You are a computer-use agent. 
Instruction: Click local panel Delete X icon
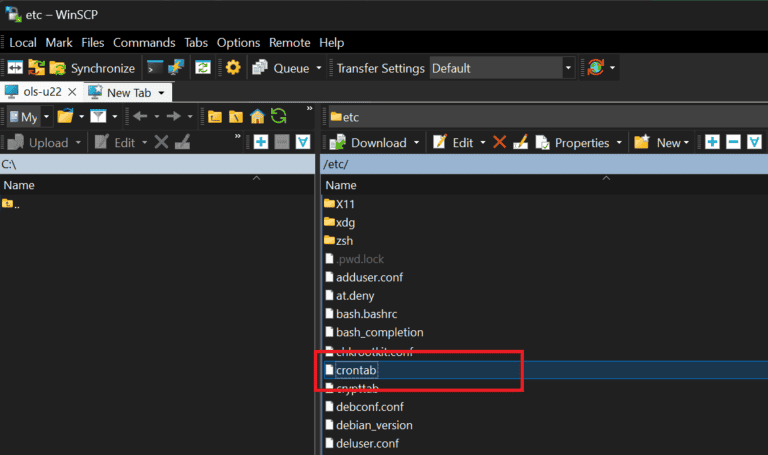161,143
